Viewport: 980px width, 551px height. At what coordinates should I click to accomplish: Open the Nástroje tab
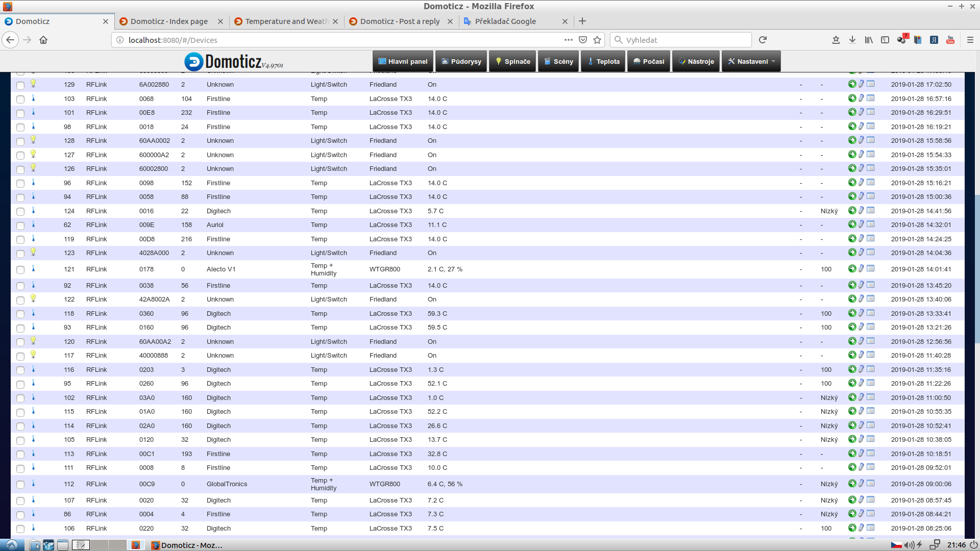pos(696,61)
